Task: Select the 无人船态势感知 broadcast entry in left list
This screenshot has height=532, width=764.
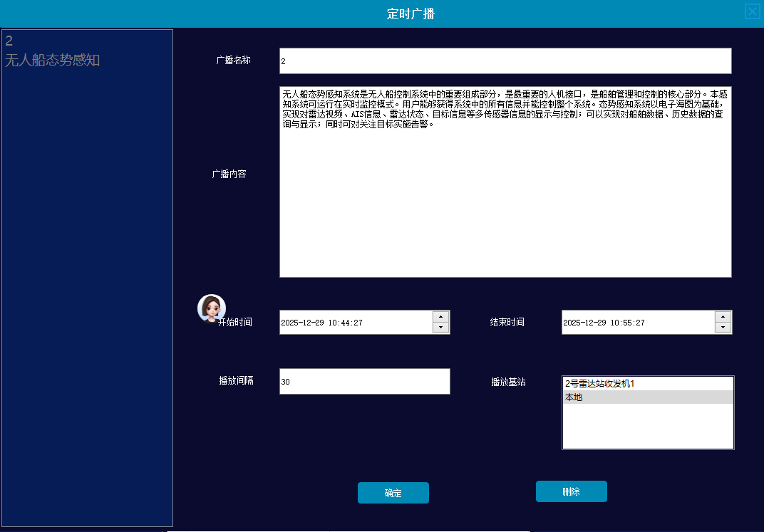Action: point(53,61)
